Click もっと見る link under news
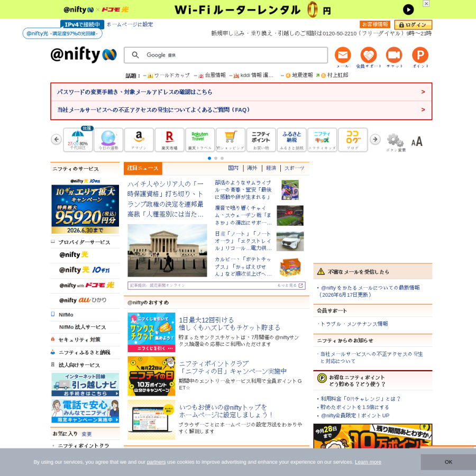The width and height of the screenshot is (476, 476). pos(290,286)
